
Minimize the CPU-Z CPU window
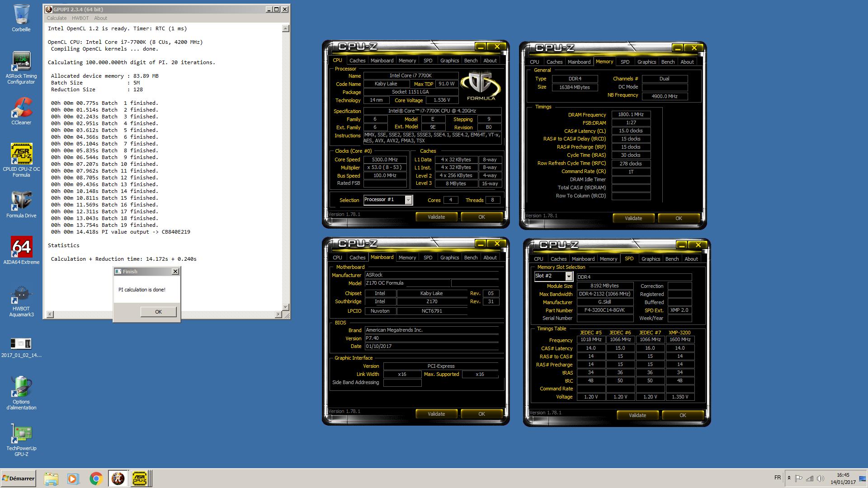pos(481,47)
